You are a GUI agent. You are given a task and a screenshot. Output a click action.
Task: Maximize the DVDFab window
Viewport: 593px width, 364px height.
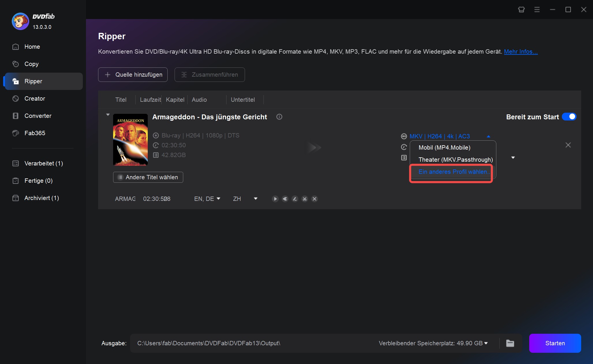568,10
